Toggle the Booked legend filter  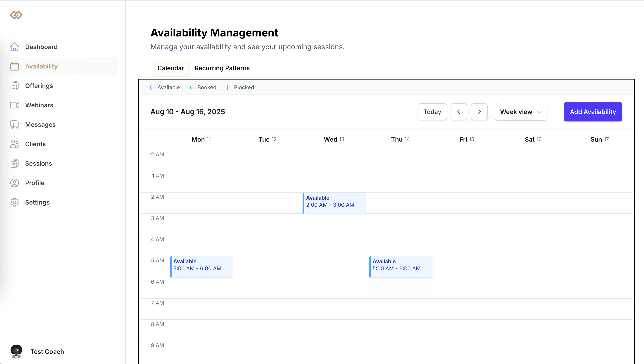(203, 87)
